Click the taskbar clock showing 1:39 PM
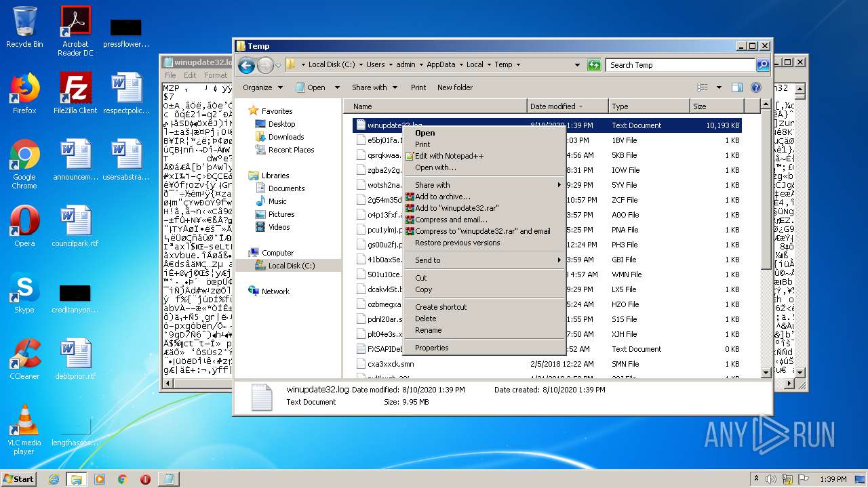The image size is (868, 488). (833, 479)
